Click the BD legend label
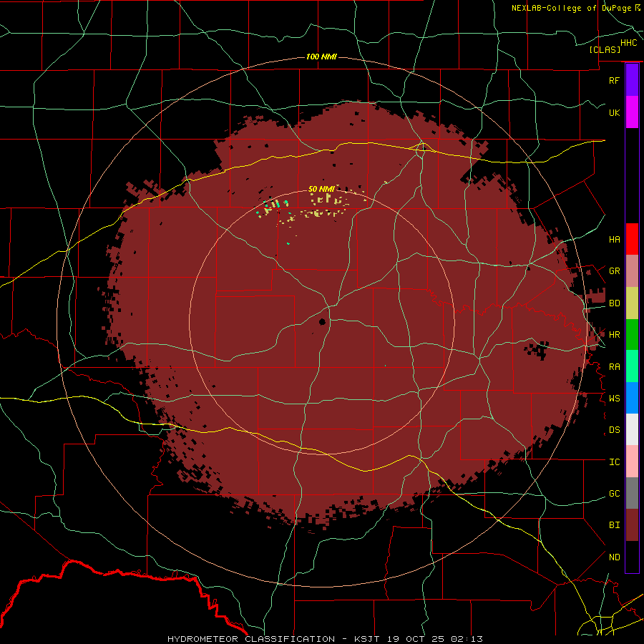The image size is (644, 644). 614,303
